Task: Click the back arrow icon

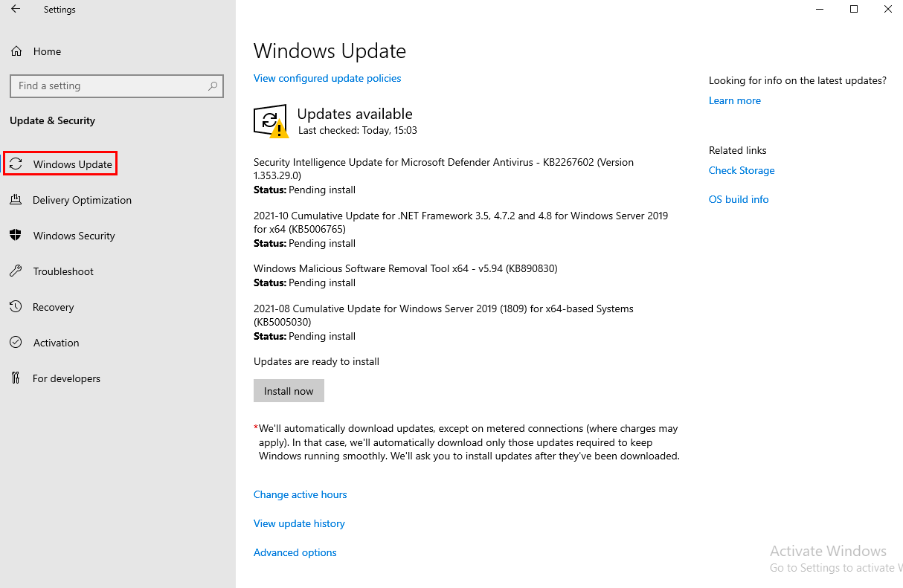Action: click(x=16, y=10)
